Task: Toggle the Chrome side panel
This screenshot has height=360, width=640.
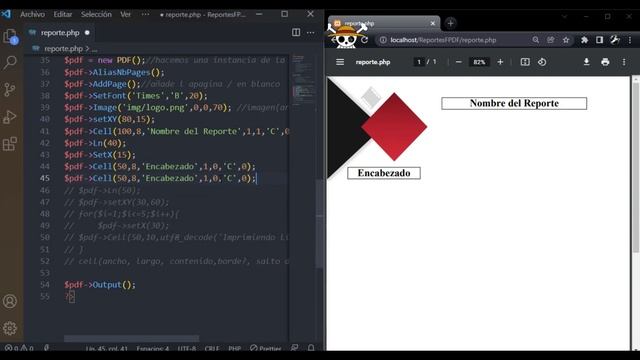Action: (x=599, y=40)
